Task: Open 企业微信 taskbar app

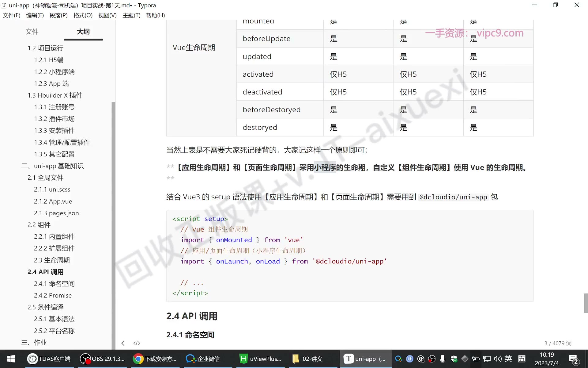Action: click(x=203, y=359)
